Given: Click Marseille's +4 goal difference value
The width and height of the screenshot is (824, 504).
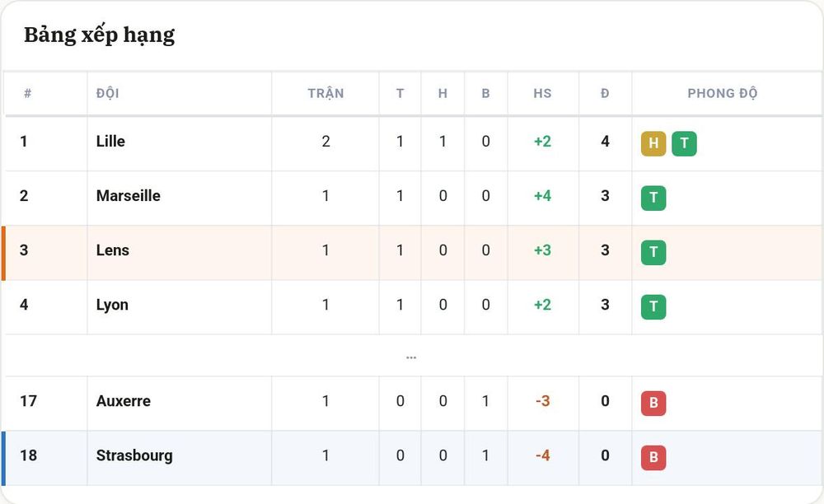Looking at the screenshot, I should [x=542, y=196].
